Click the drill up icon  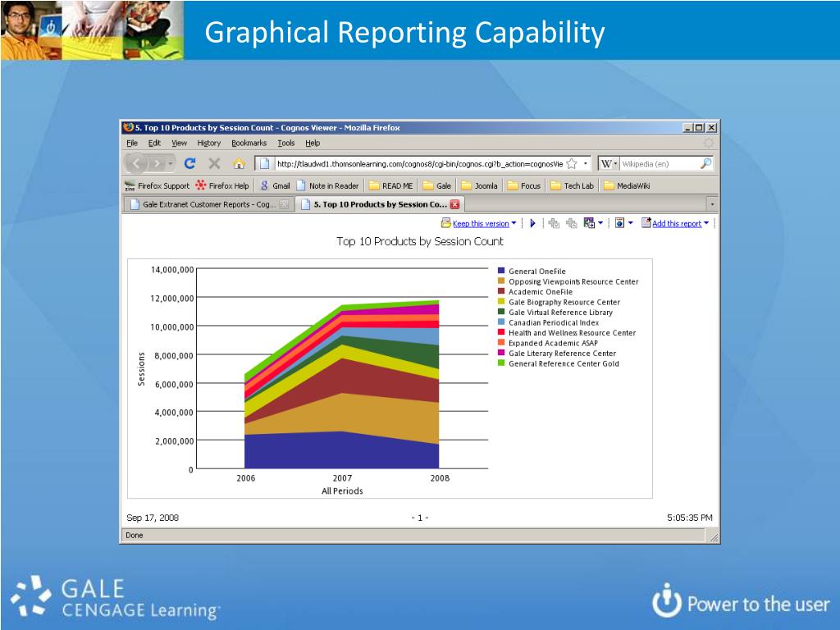click(x=571, y=223)
